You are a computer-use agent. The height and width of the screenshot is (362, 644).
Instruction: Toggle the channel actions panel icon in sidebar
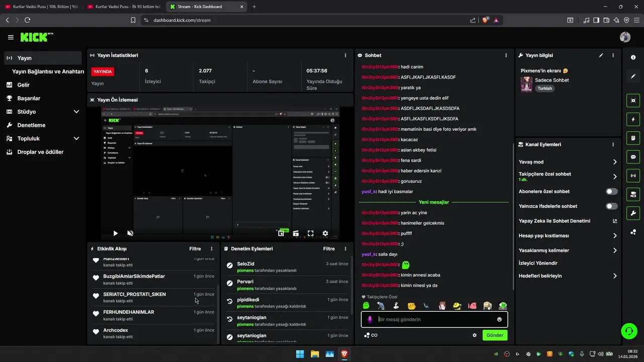point(633,194)
